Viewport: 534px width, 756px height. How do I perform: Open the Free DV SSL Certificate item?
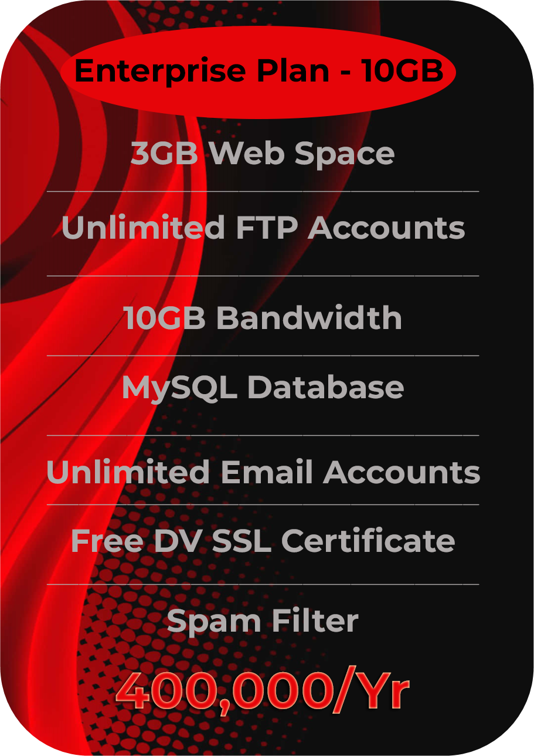click(263, 541)
